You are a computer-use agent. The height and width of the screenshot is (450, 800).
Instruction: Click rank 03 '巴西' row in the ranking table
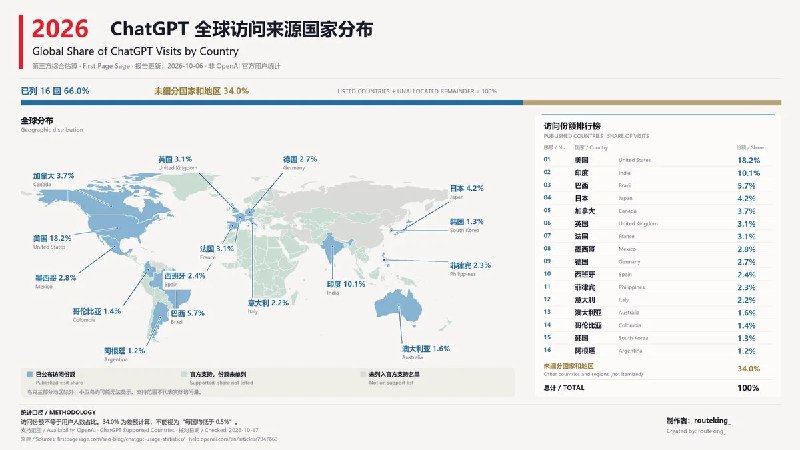658,186
